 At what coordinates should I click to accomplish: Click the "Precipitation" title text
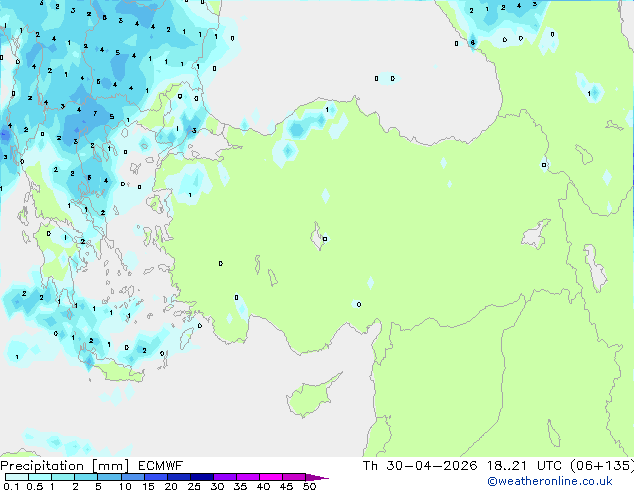coord(42,466)
